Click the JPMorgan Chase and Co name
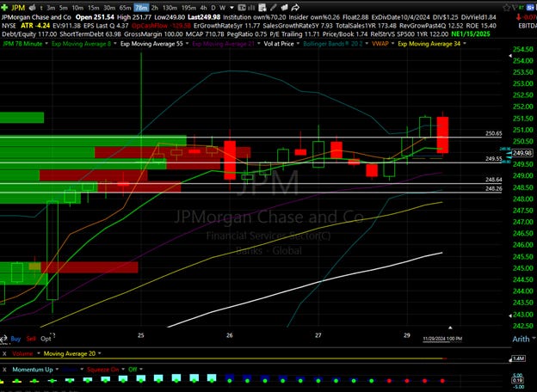This screenshot has width=537, height=392. (36, 17)
